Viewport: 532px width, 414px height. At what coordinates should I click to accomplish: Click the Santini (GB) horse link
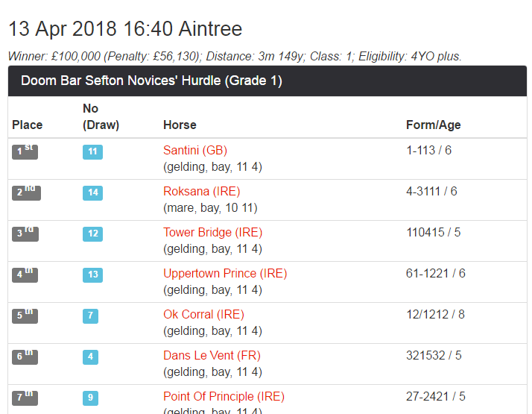[195, 151]
